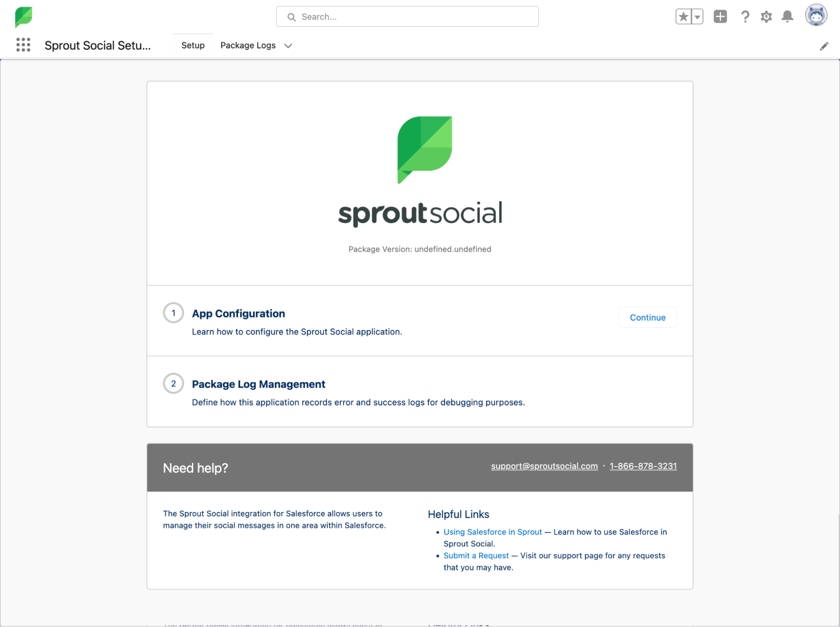840x627 pixels.
Task: Click the Favorites star icon
Action: tap(683, 17)
